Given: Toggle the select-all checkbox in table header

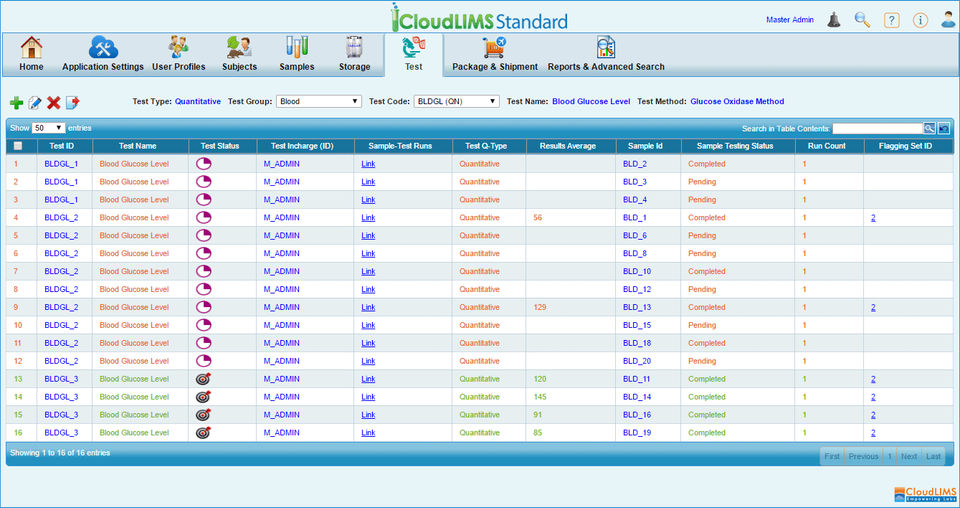Looking at the screenshot, I should pyautogui.click(x=18, y=146).
